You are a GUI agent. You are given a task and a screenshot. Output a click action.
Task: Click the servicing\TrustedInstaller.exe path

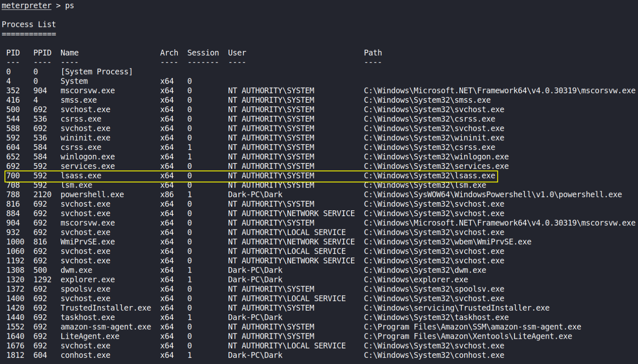coord(456,308)
